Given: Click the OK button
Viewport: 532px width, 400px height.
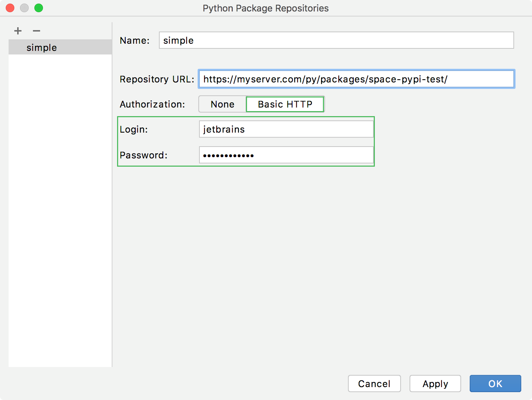Looking at the screenshot, I should [495, 384].
